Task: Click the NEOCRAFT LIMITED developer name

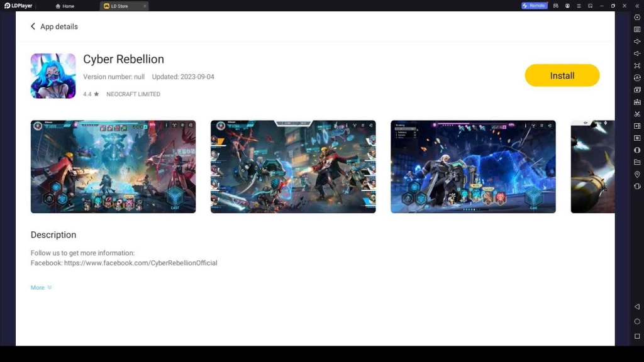Action: tap(133, 94)
